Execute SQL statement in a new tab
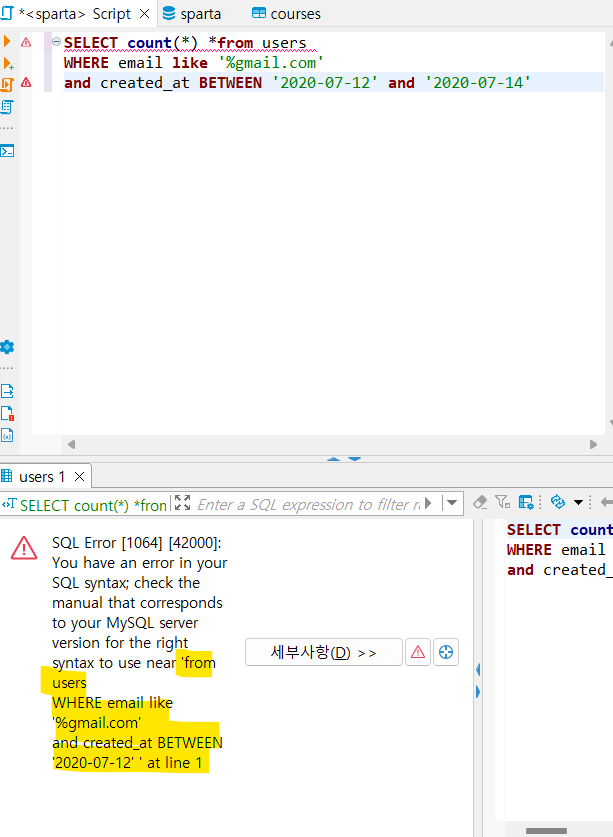613x837 pixels. 7,63
